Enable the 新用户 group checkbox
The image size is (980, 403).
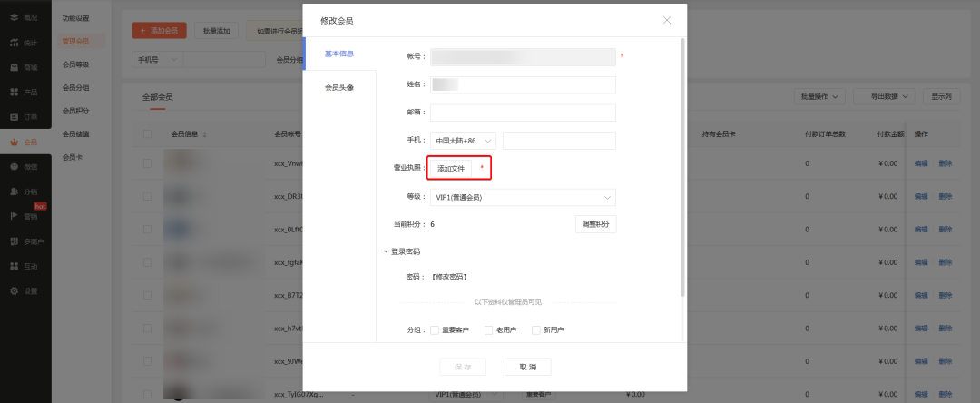point(535,329)
